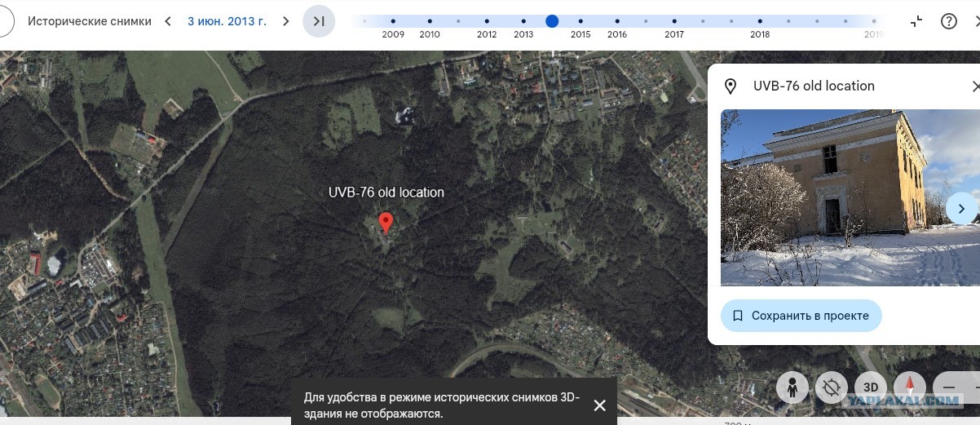
Task: Click the Исторические снимки label
Action: (90, 21)
